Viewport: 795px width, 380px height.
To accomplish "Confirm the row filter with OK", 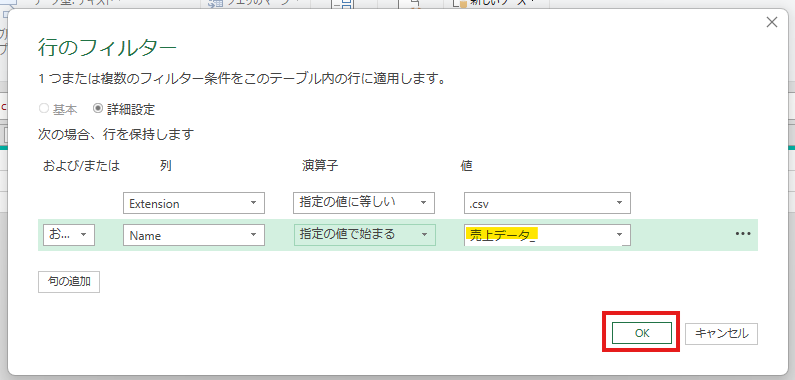I will pos(641,333).
